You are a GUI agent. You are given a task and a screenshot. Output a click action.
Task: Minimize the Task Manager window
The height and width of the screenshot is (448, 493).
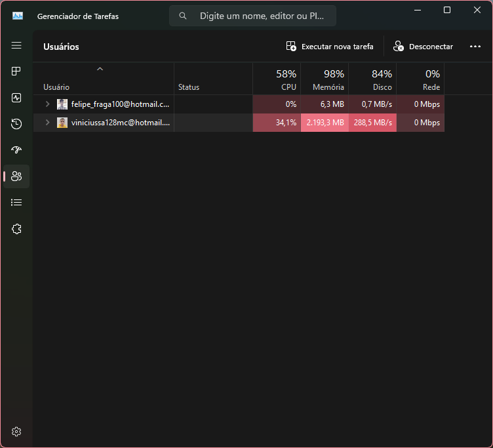point(418,10)
